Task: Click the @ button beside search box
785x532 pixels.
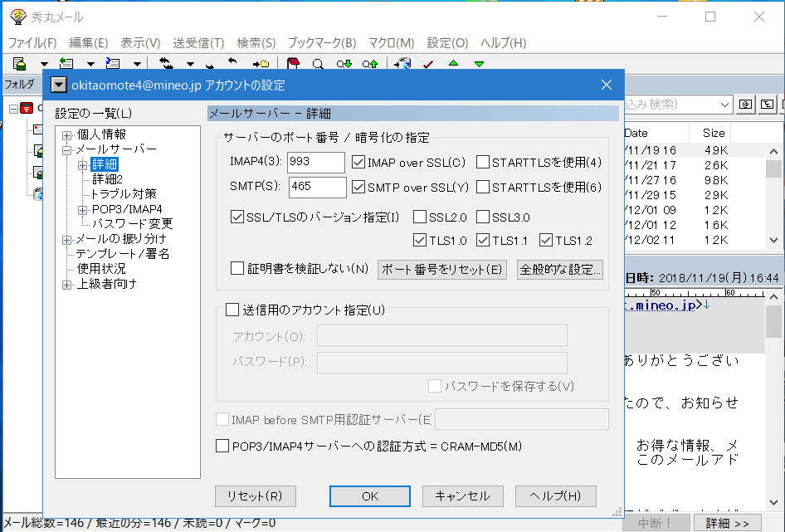Action: pyautogui.click(x=746, y=105)
